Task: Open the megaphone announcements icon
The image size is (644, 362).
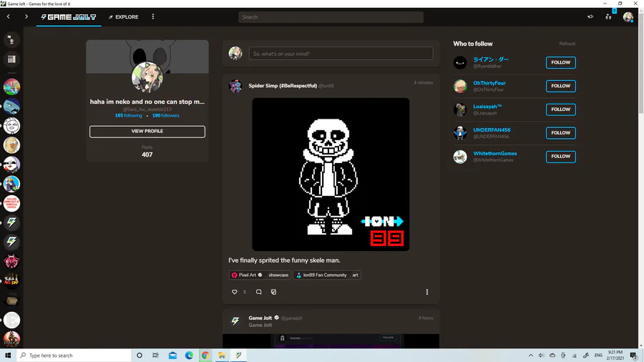Action: coord(590,17)
